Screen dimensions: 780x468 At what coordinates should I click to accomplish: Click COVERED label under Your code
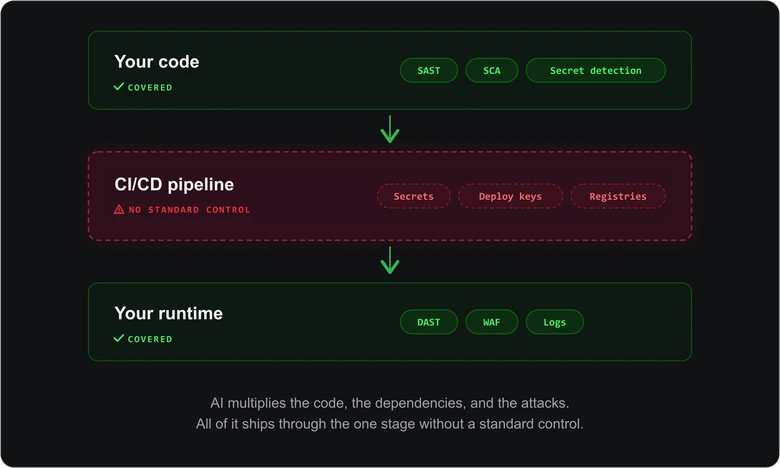point(150,88)
